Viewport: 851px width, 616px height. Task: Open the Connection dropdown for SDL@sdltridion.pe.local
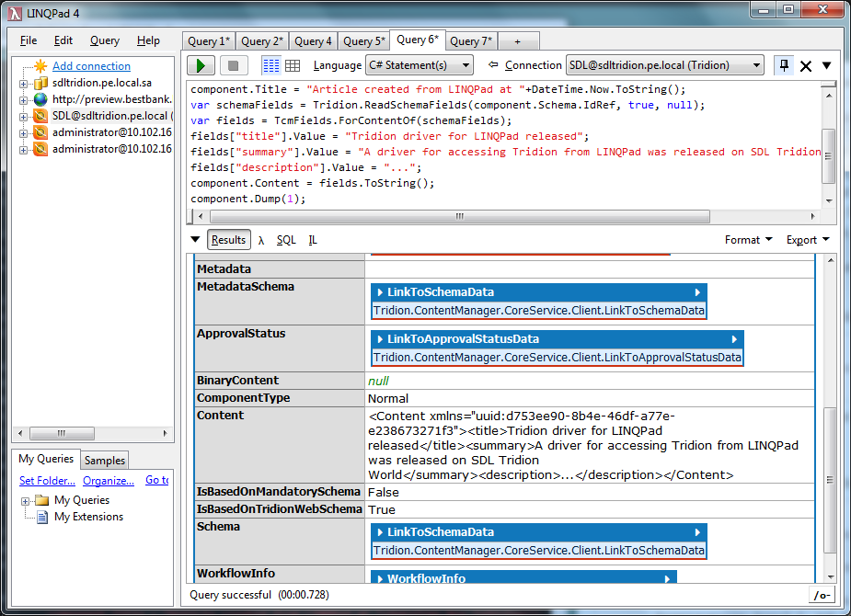click(x=664, y=65)
